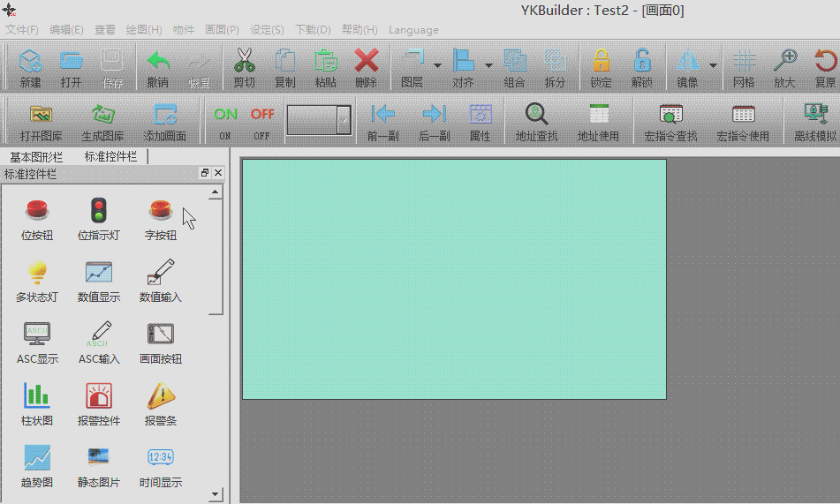Click the 新建 new project button
Image resolution: width=840 pixels, height=504 pixels.
click(31, 69)
